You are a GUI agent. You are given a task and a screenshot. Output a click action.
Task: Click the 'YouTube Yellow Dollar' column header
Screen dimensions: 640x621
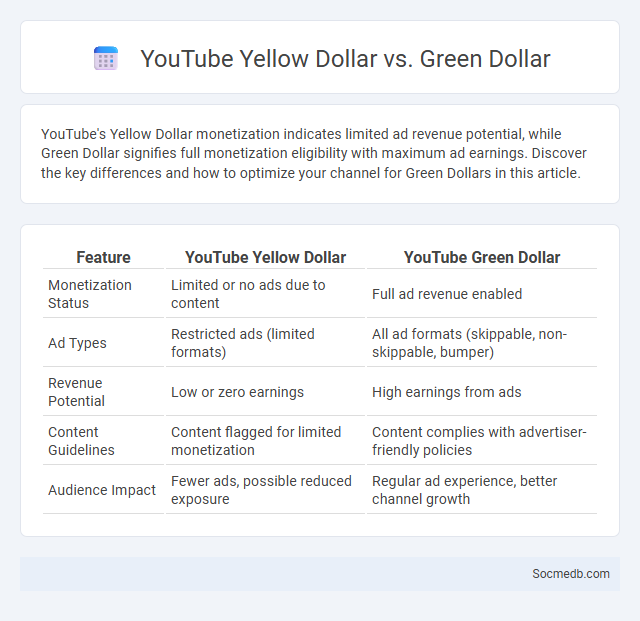[265, 258]
